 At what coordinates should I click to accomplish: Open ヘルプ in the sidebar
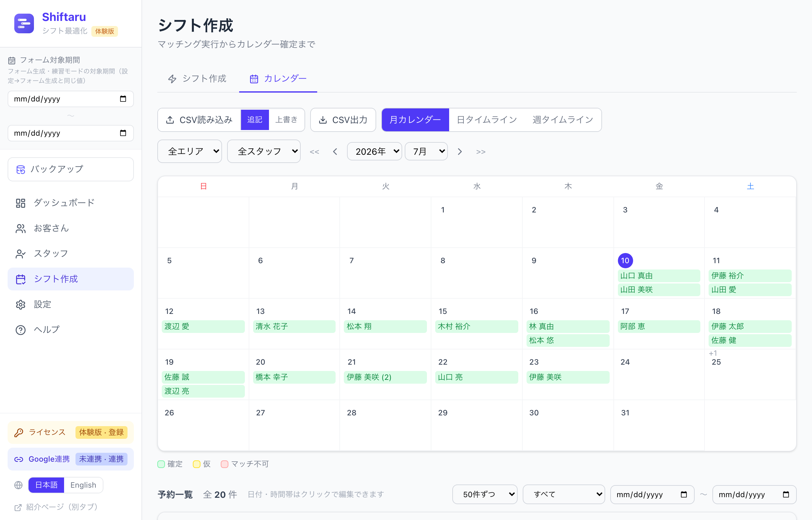[x=71, y=330]
